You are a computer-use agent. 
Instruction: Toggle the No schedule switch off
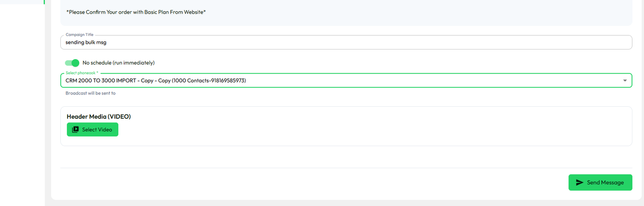coord(72,63)
